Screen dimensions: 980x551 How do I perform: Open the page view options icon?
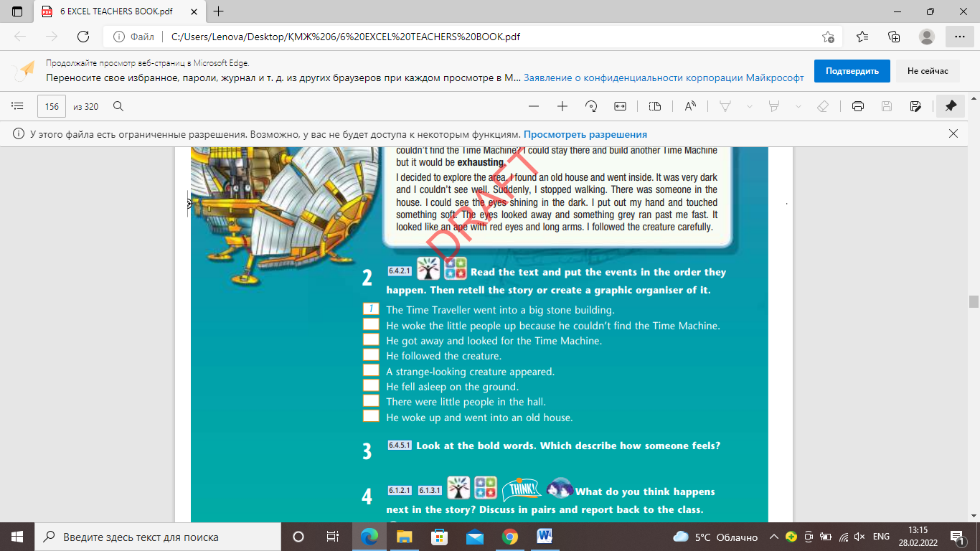pos(654,106)
